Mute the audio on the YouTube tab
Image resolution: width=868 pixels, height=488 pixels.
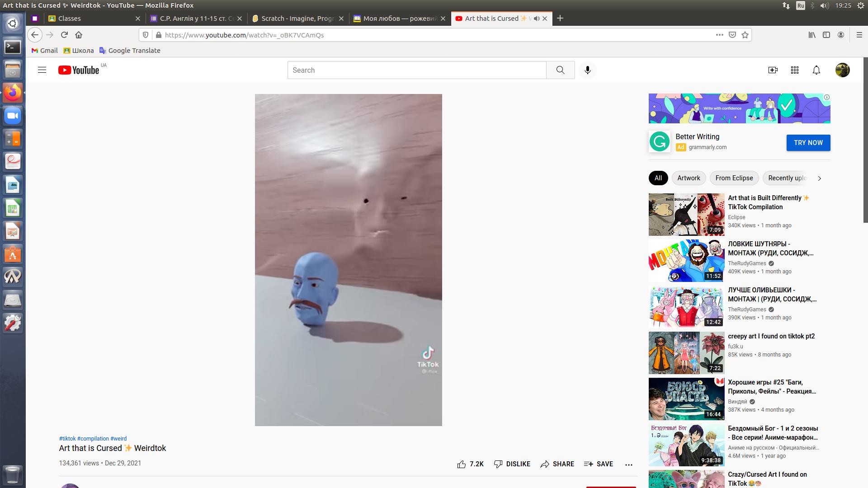click(537, 19)
